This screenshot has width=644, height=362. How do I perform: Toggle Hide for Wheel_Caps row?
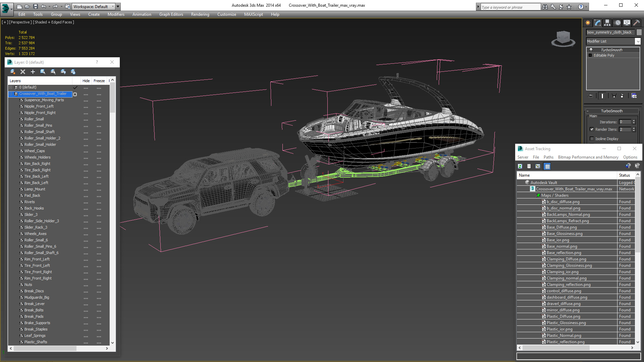pos(86,151)
